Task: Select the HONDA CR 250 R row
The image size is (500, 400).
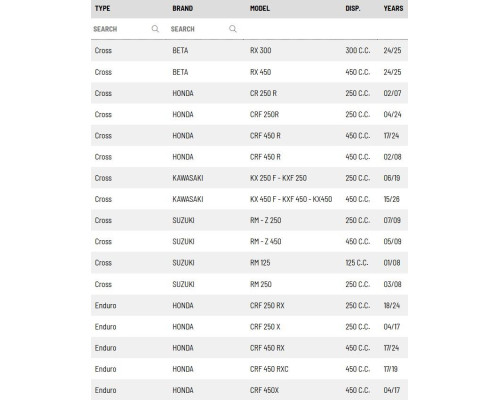Action: click(249, 93)
